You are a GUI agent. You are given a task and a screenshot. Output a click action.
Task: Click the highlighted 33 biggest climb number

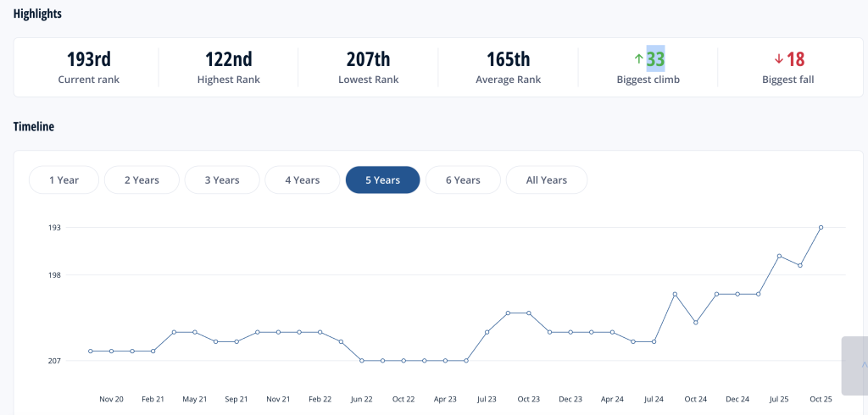(x=655, y=58)
